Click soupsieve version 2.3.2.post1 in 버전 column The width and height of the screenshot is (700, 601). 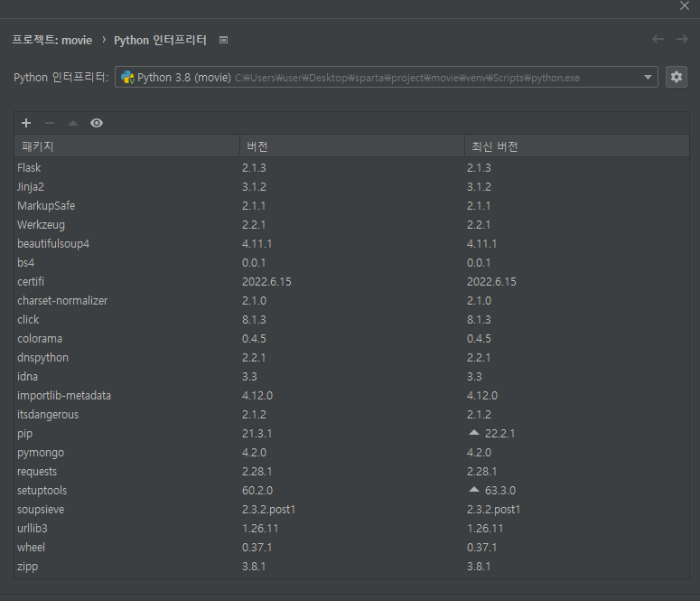point(269,510)
